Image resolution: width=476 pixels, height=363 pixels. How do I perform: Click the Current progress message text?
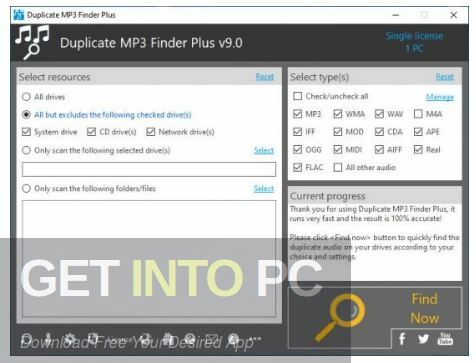click(x=374, y=233)
